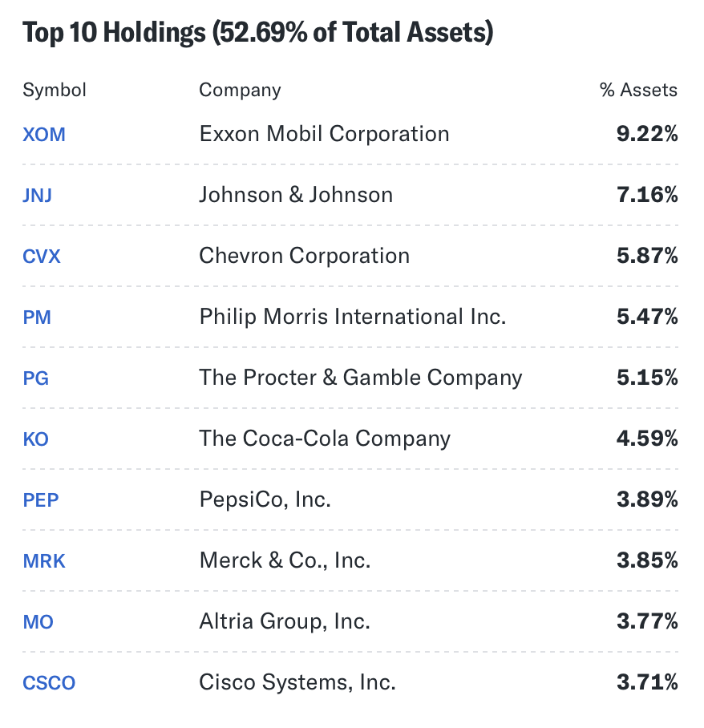Click the PEP ticker symbol
This screenshot has width=704, height=728.
(x=40, y=499)
